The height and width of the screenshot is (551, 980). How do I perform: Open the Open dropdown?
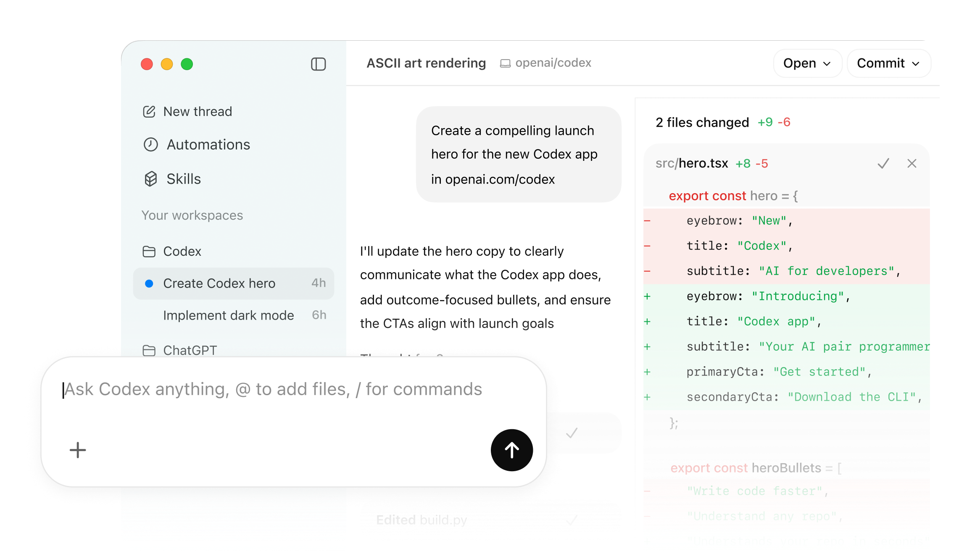[807, 63]
